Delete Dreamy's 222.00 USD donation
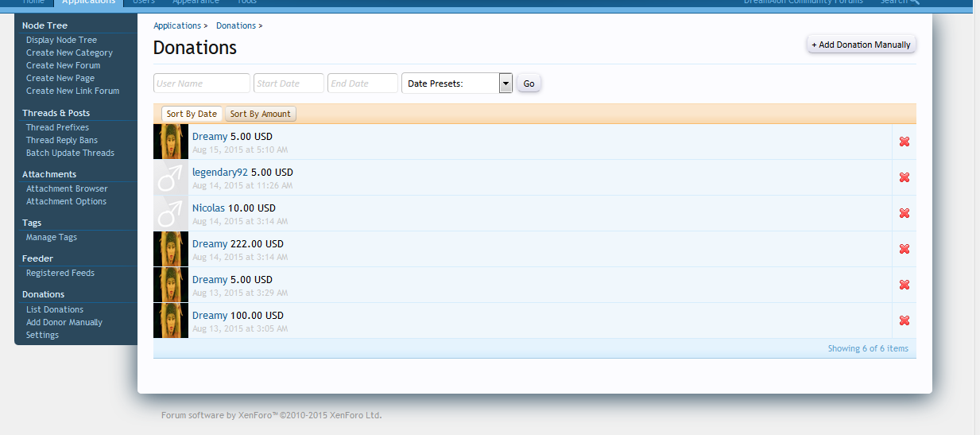The height and width of the screenshot is (435, 980). pos(904,249)
